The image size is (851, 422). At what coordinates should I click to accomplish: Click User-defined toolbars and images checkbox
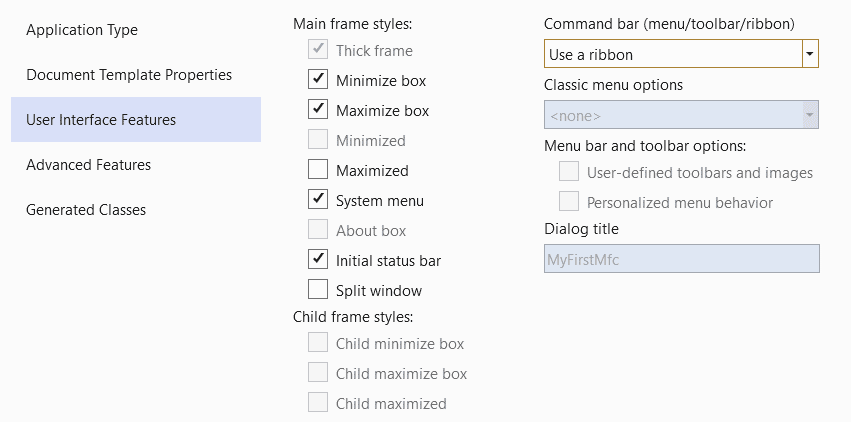click(569, 172)
